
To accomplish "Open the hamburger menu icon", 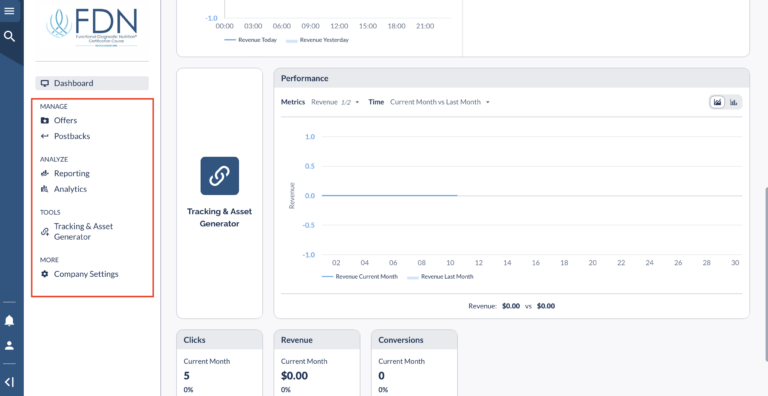I will 9,11.
